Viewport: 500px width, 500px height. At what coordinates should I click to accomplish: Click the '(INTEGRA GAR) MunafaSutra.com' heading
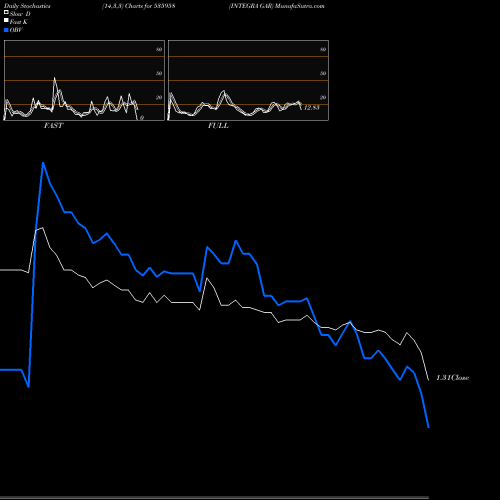(277, 6)
